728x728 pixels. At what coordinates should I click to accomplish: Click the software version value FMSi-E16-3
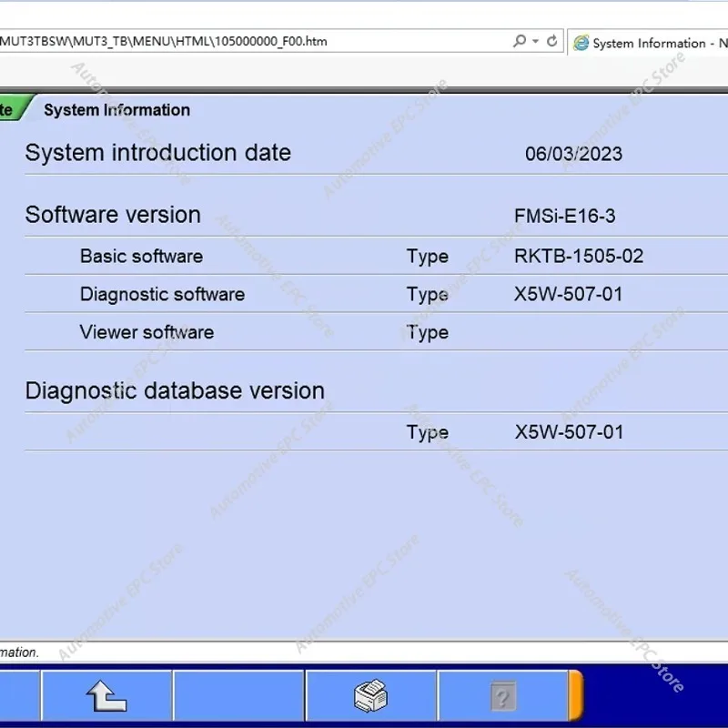[564, 216]
